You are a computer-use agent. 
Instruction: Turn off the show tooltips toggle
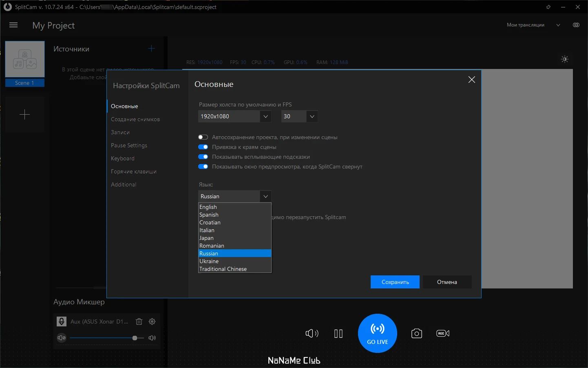[203, 157]
